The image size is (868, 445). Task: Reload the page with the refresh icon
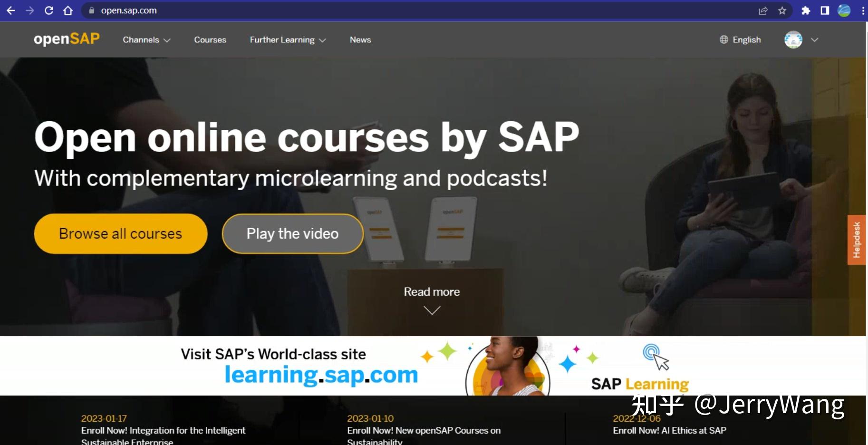point(49,10)
